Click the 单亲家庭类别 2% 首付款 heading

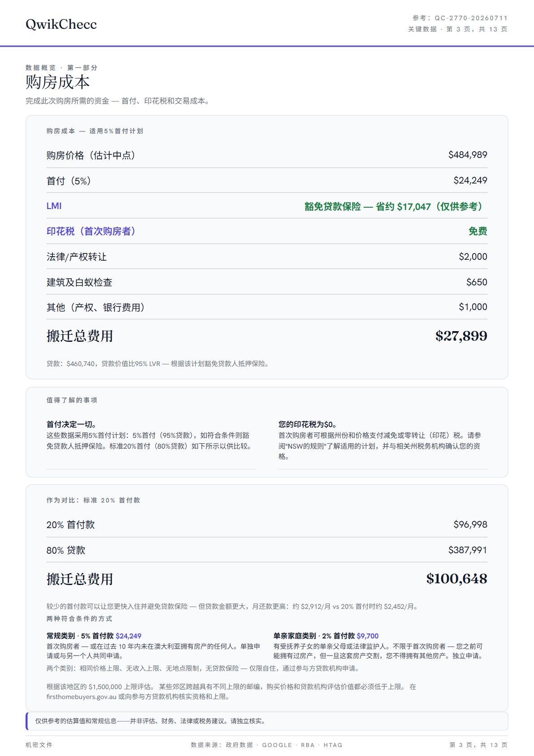coord(314,636)
